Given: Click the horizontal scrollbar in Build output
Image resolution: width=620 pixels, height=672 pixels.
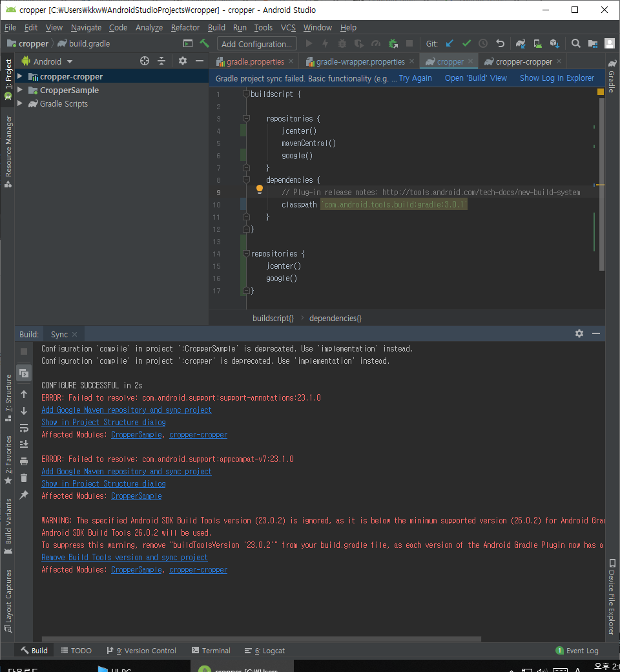Looking at the screenshot, I should (262, 638).
